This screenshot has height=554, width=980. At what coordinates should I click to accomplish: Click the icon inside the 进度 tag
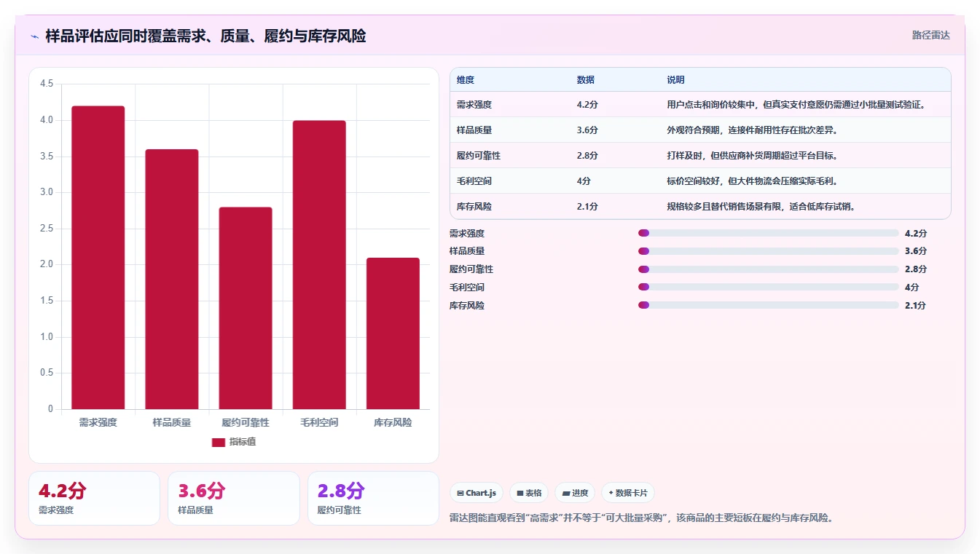pyautogui.click(x=566, y=493)
